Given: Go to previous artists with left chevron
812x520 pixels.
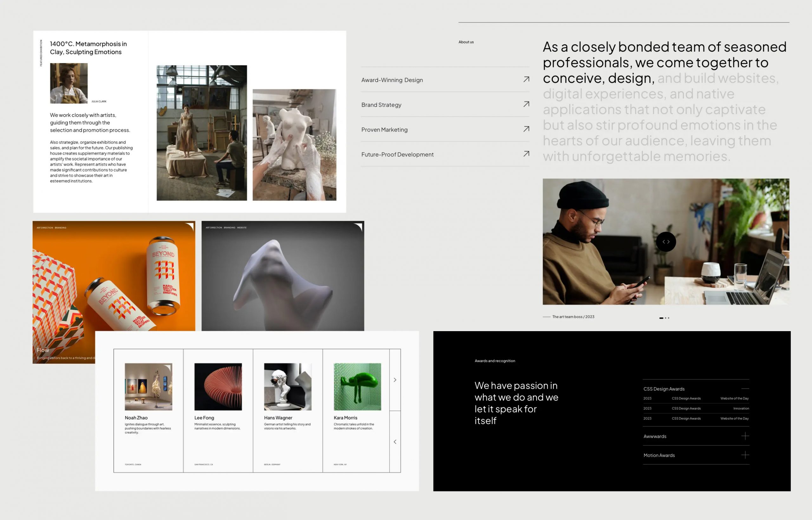Looking at the screenshot, I should tap(395, 442).
